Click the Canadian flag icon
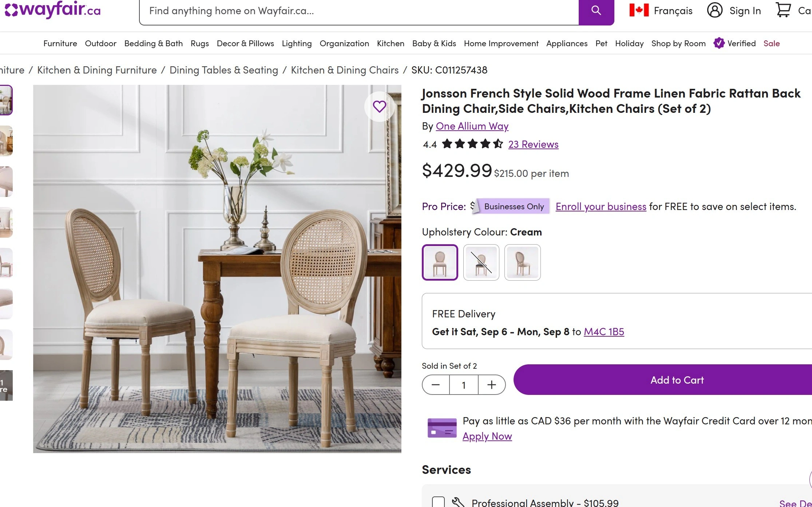Viewport: 812px width, 507px height. tap(639, 10)
